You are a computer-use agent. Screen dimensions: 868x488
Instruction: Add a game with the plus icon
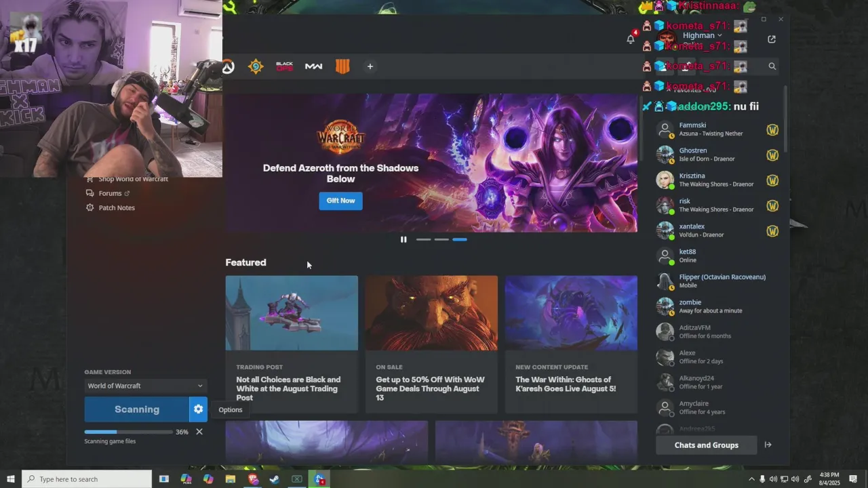point(370,66)
